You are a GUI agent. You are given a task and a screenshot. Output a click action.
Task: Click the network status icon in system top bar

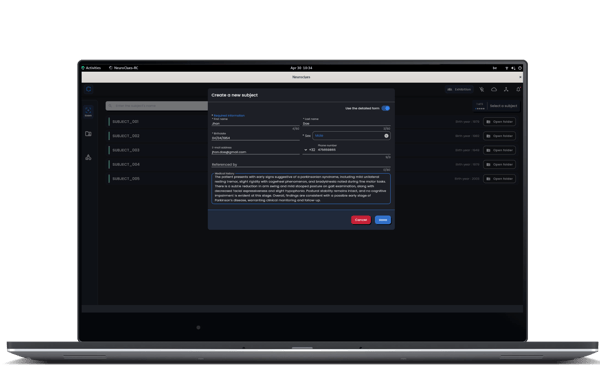coord(507,68)
